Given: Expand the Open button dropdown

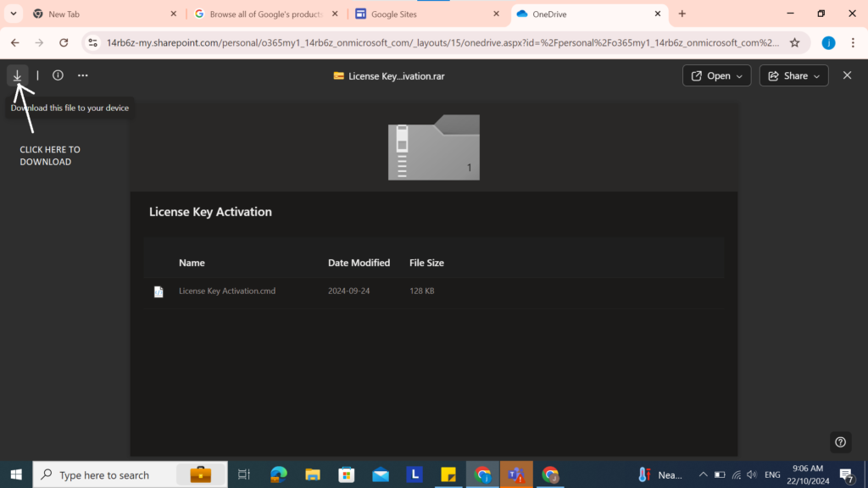Looking at the screenshot, I should point(716,75).
